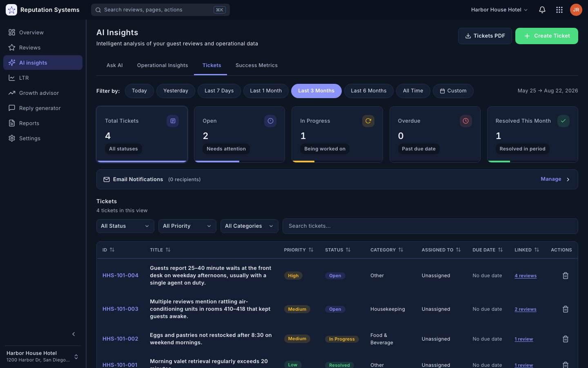This screenshot has height=368, width=588.
Task: Sort tickets by the Category column
Action: pyautogui.click(x=387, y=250)
